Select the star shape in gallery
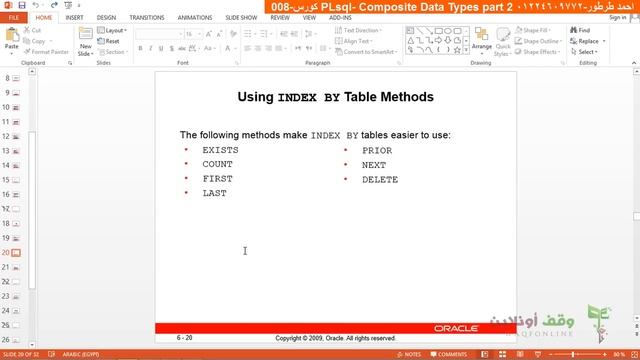 coord(457,50)
